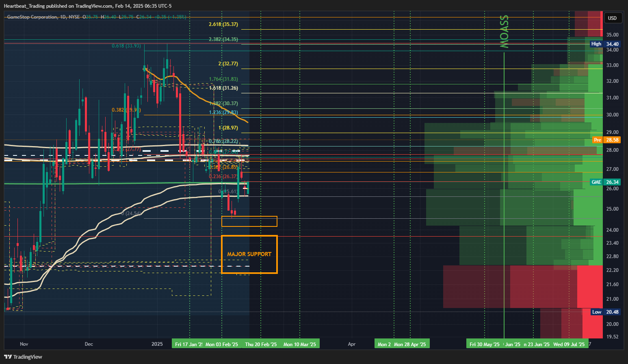The width and height of the screenshot is (628, 364).
Task: Click the Dec label on time axis
Action: tap(89, 344)
